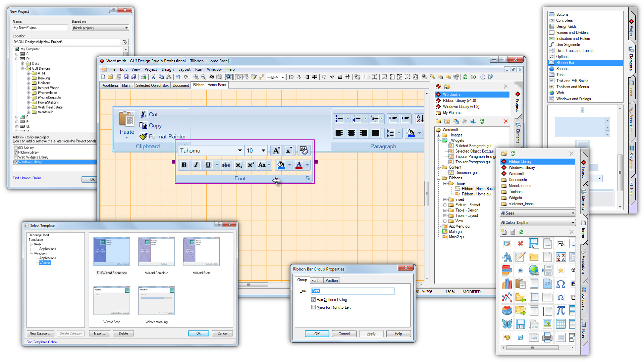
Task: Open the Tahoma font name dropdown
Action: click(x=239, y=150)
